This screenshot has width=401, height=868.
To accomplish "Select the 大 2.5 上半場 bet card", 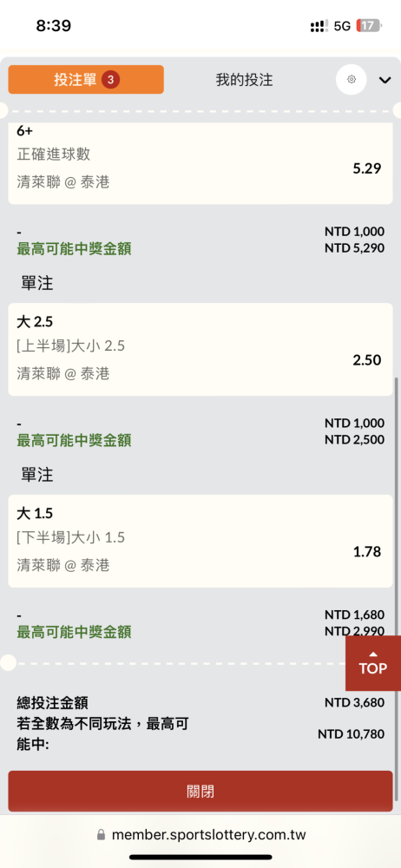I will point(200,349).
